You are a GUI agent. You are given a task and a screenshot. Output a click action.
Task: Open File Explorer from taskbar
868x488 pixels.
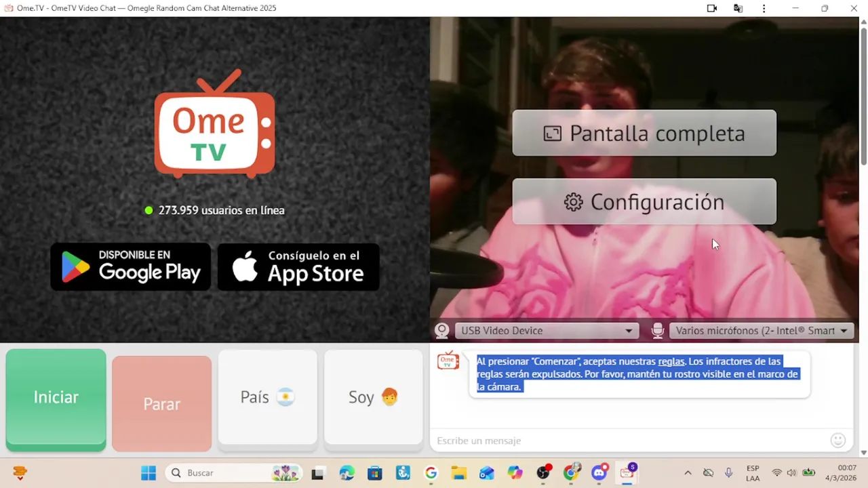459,473
